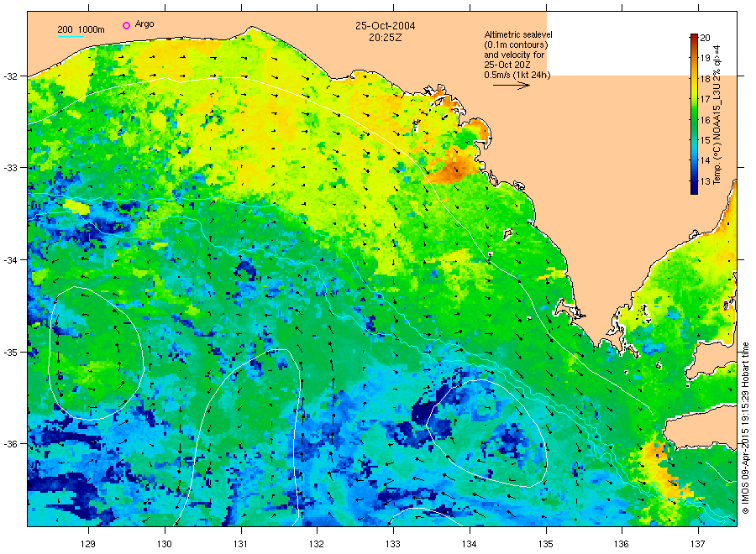Click longitude label 135

[x=546, y=545]
